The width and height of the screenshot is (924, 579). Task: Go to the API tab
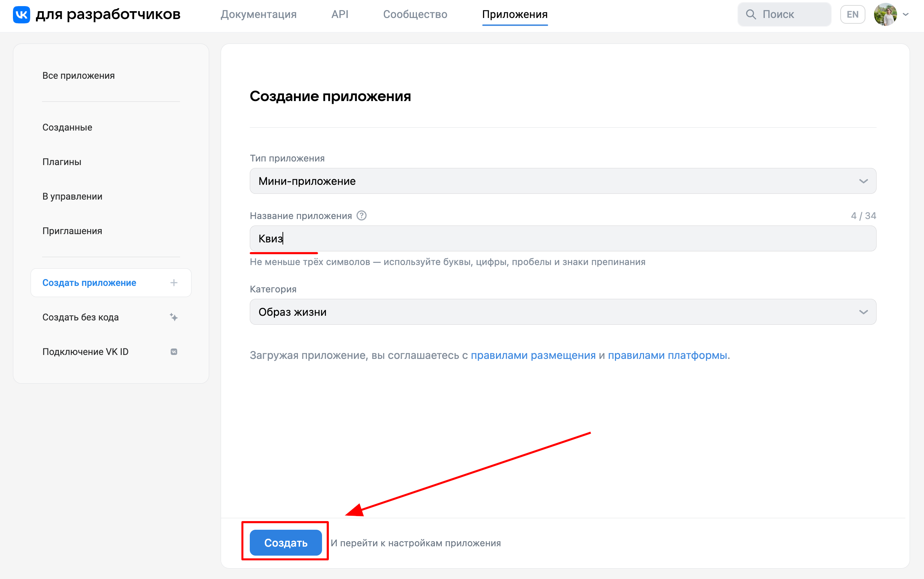[x=339, y=14]
